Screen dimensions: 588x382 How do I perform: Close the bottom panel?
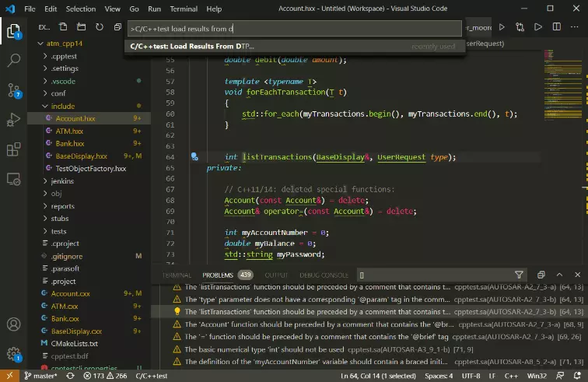577,275
